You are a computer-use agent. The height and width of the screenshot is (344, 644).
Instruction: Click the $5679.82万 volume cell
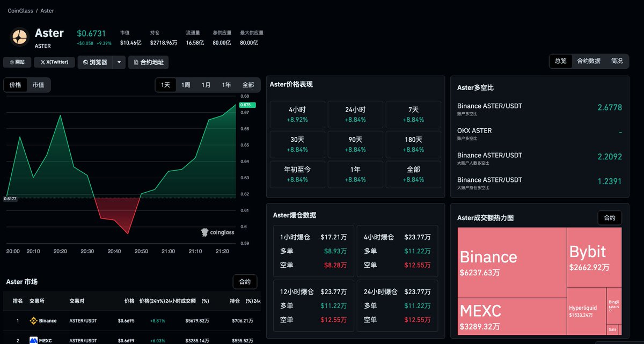pyautogui.click(x=197, y=321)
